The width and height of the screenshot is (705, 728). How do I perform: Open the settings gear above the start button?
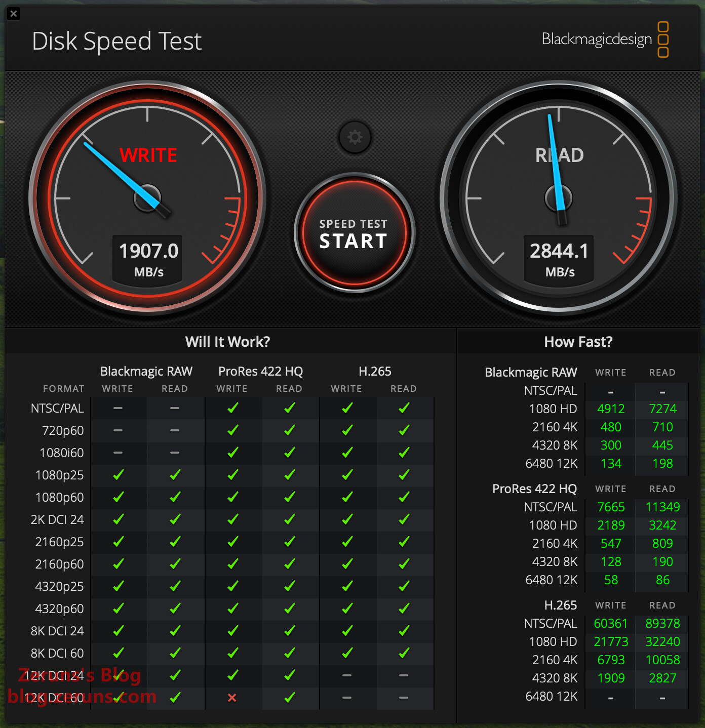click(x=355, y=137)
